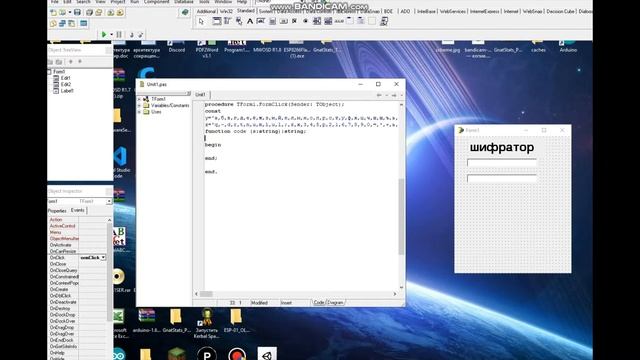Select the Frames component in palette
Image resolution: width=640 pixels, height=360 pixels.
pos(217,21)
